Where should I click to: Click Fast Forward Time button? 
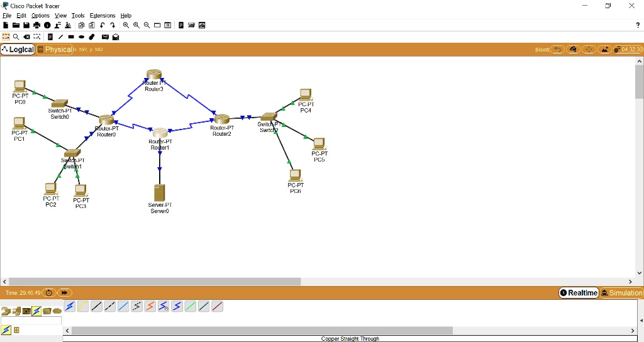pos(65,293)
